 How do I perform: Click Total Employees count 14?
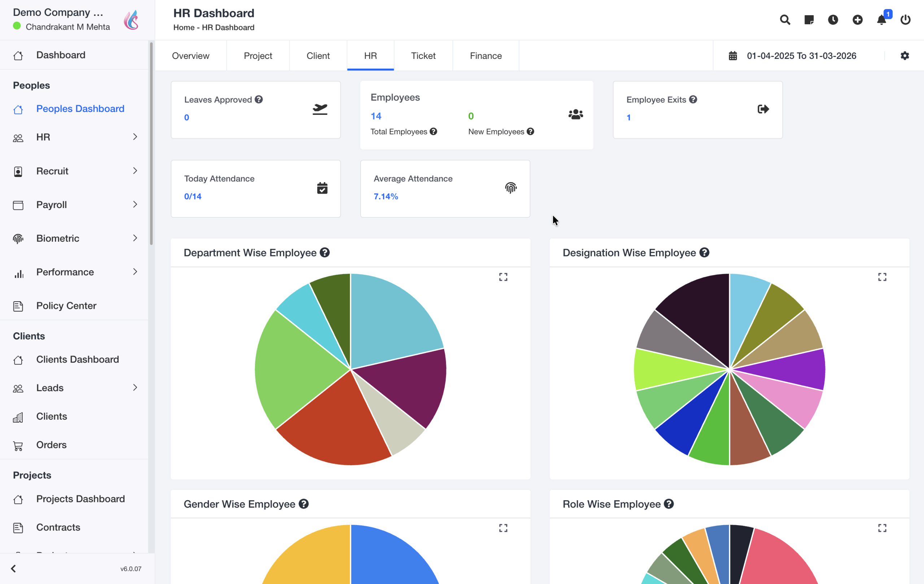tap(376, 116)
